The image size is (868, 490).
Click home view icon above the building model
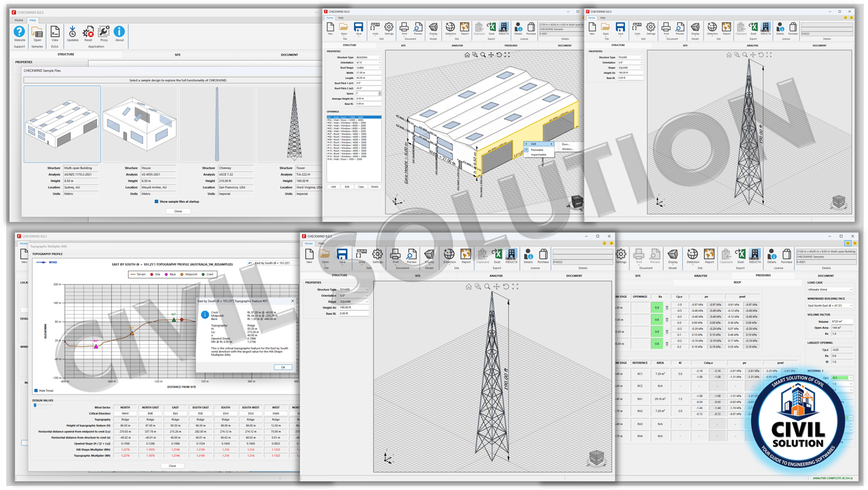pyautogui.click(x=467, y=55)
